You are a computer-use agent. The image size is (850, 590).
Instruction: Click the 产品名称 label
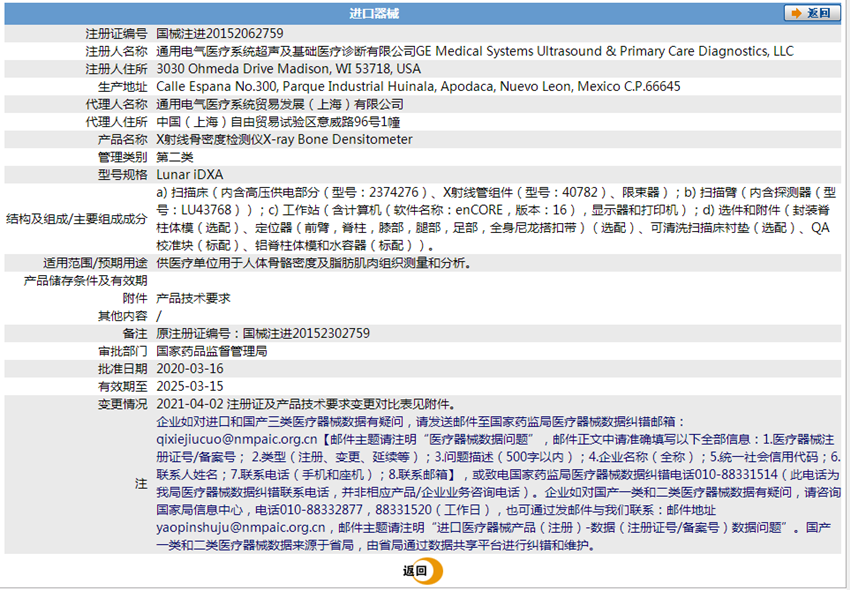click(x=123, y=139)
